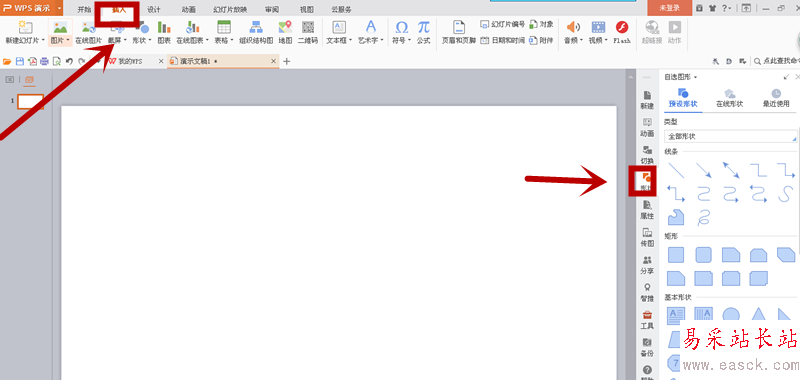
Task: Insert a picture with the 图片 icon
Action: click(x=60, y=28)
